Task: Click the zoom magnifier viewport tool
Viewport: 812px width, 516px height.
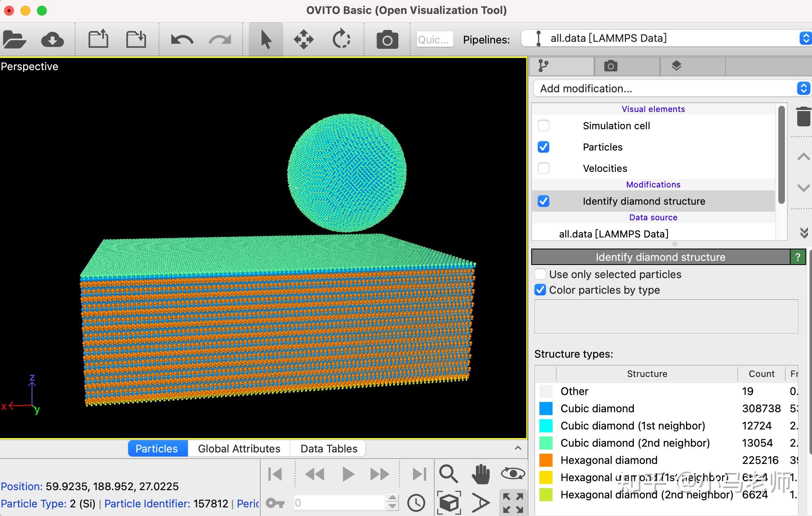Action: (448, 474)
